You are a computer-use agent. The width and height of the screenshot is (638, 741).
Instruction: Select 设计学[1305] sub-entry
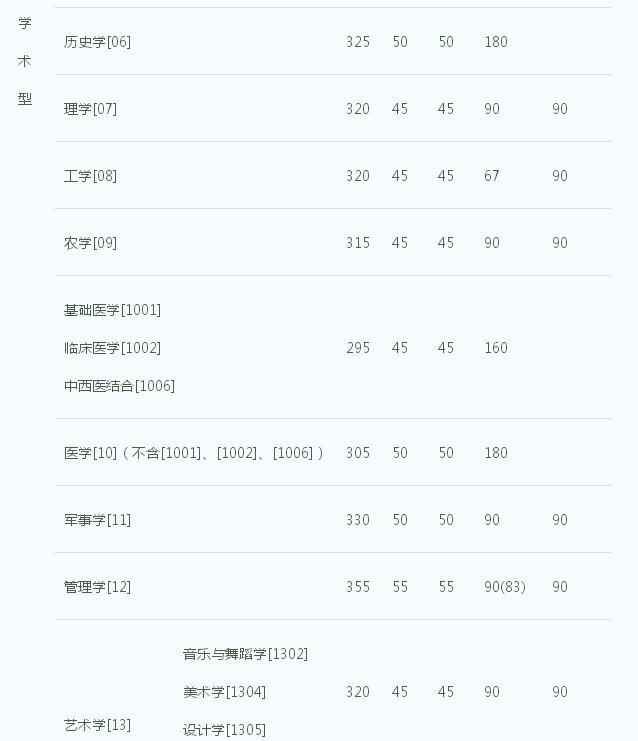pos(224,730)
